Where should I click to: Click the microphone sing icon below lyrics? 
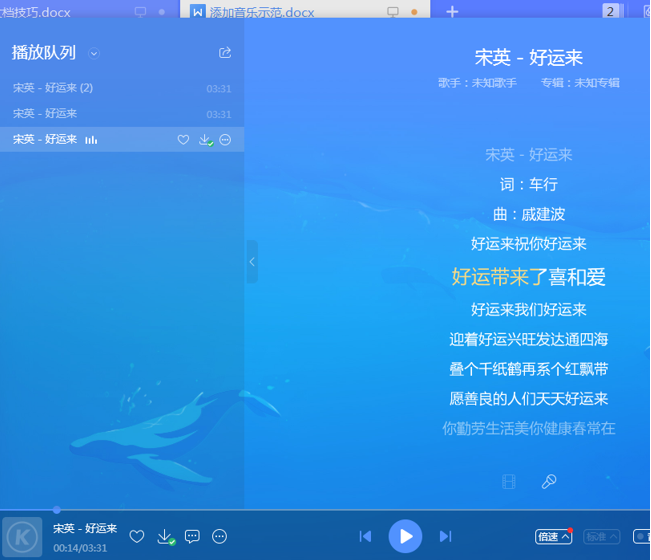click(x=549, y=482)
